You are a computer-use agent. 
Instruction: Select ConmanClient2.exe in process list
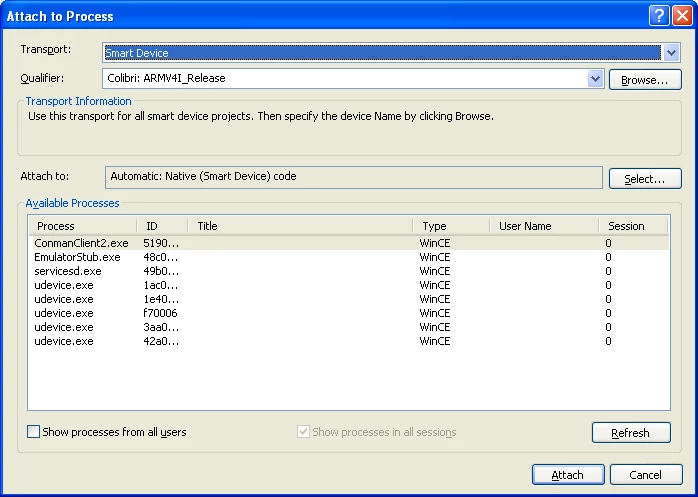point(81,243)
